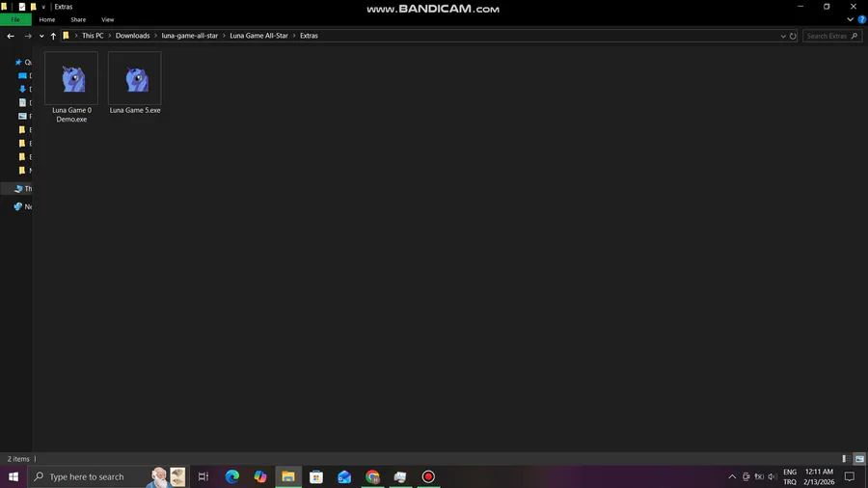Open Task View on the taskbar
868x488 pixels.
tap(203, 476)
